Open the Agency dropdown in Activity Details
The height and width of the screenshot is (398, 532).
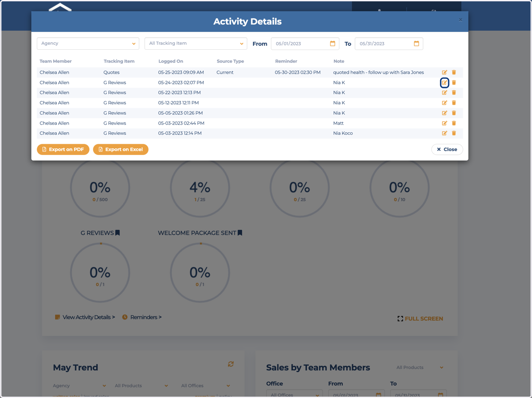pyautogui.click(x=88, y=43)
